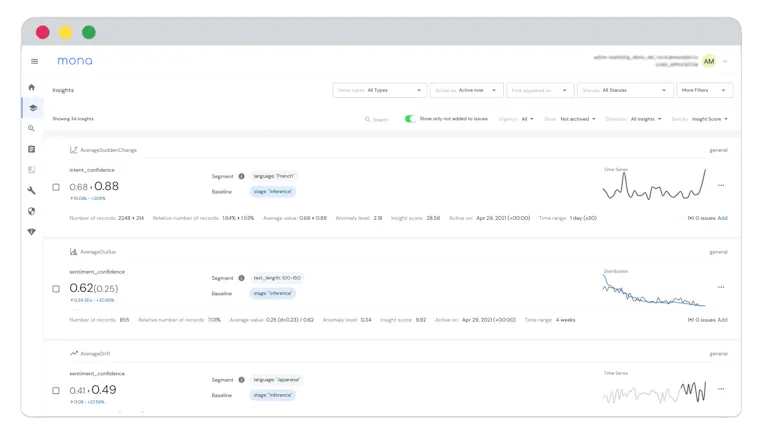Screen dimensions: 762x440
Task: Open the Verse types All Types dropdown
Action: 380,90
